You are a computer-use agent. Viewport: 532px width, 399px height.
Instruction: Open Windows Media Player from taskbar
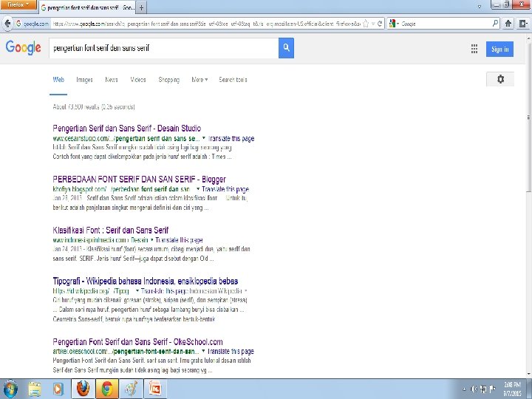tap(58, 389)
